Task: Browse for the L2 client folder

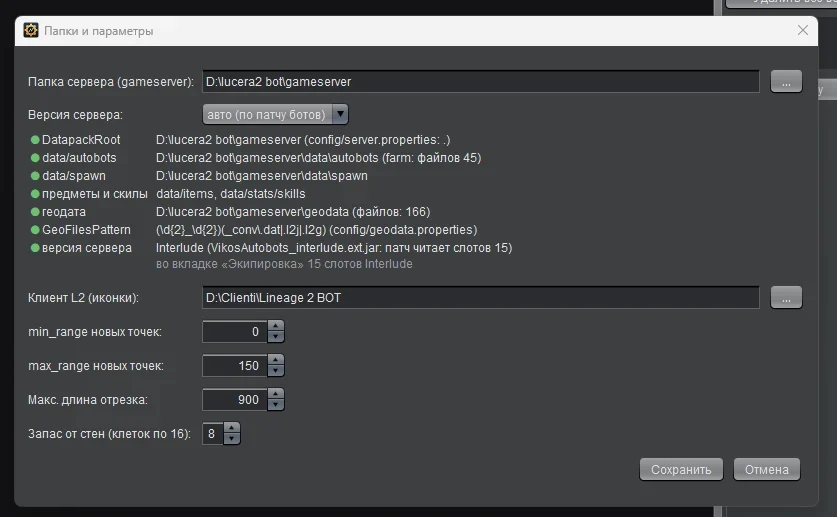Action: [786, 298]
